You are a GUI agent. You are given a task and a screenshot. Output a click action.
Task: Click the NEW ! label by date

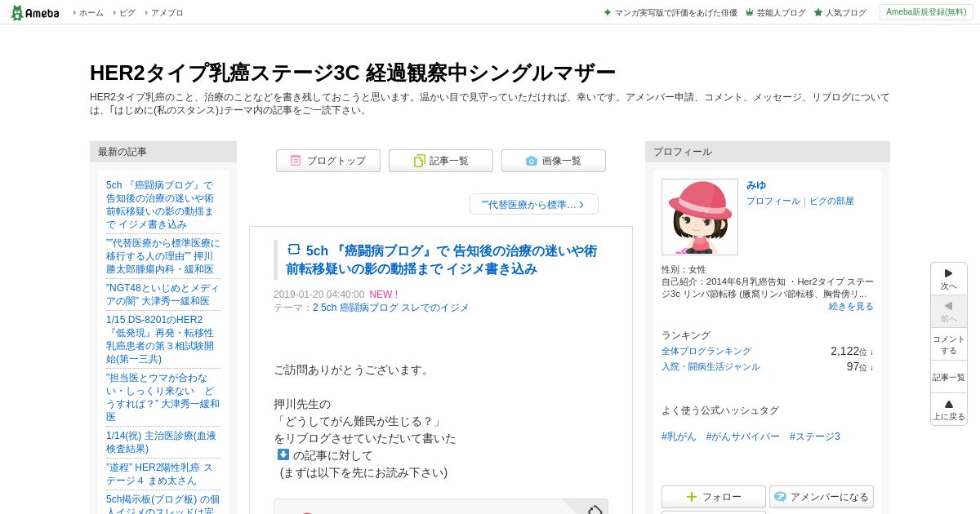coord(384,295)
